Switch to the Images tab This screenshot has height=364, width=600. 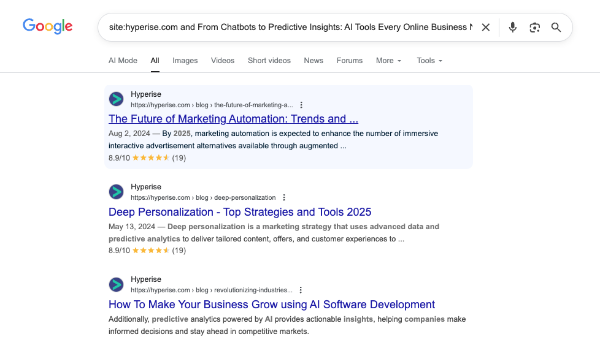185,61
